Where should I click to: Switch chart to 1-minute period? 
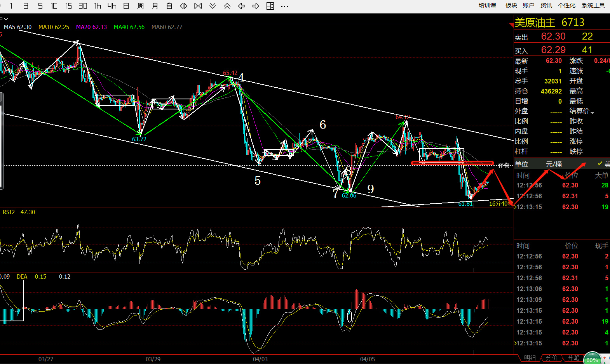11,6
